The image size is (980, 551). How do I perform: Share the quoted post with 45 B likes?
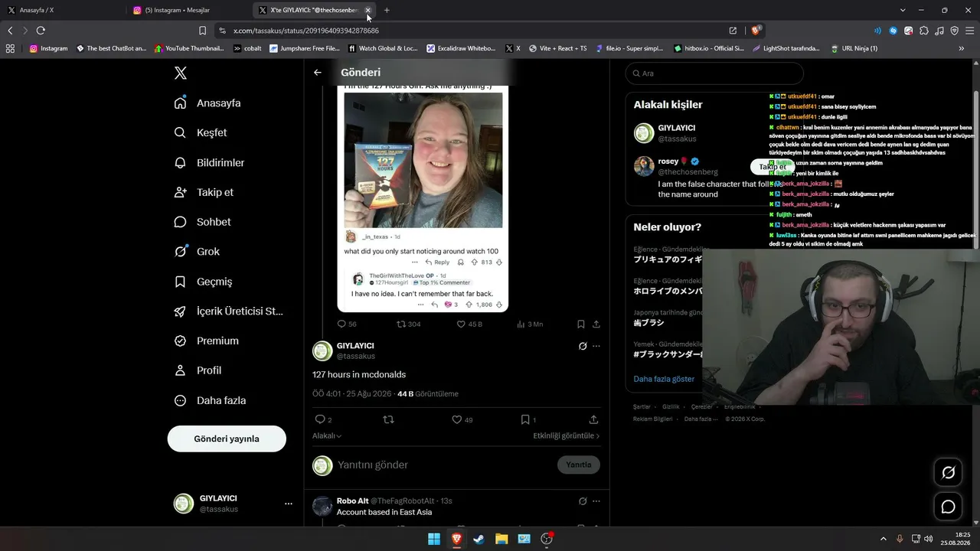click(596, 324)
